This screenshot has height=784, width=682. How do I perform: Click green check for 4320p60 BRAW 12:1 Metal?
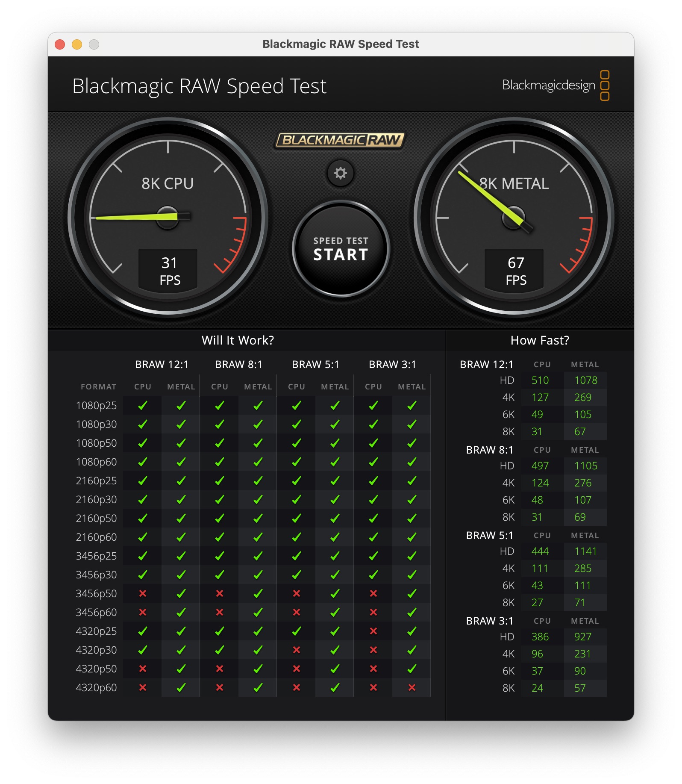point(181,687)
